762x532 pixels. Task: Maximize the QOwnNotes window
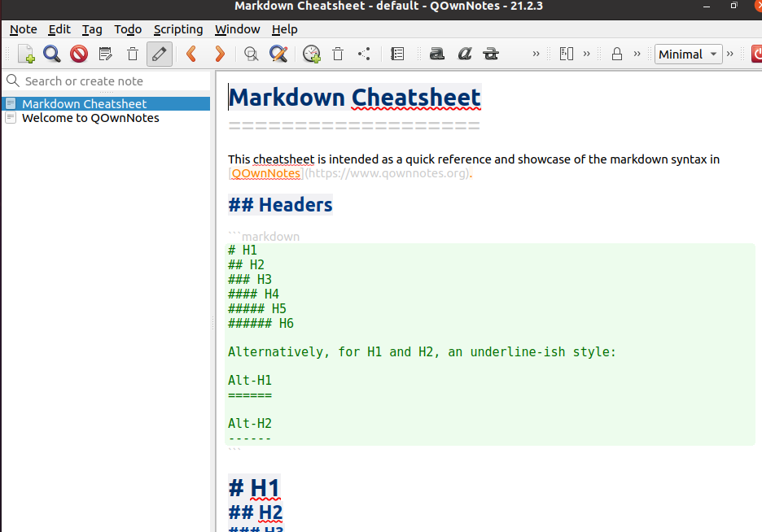point(734,6)
